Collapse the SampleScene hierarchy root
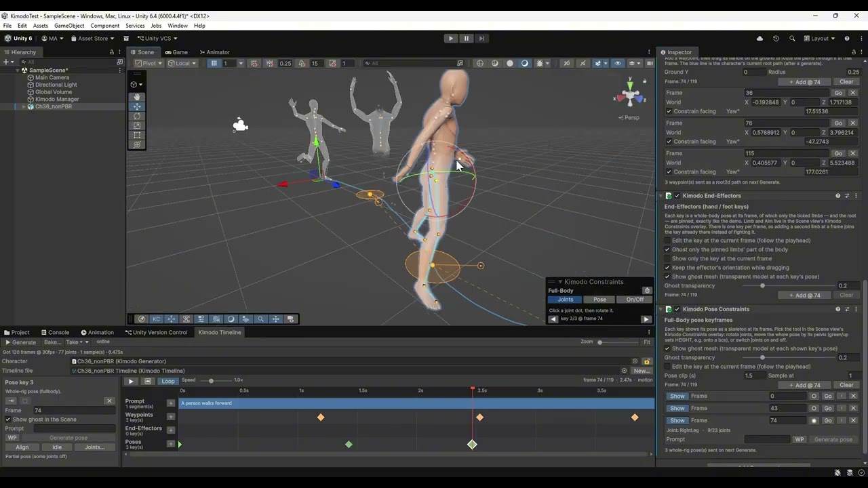868x488 pixels. coord(18,70)
